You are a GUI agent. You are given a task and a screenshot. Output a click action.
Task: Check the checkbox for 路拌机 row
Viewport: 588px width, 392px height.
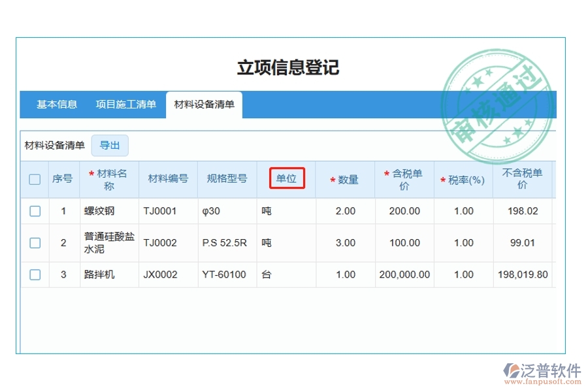pyautogui.click(x=34, y=274)
